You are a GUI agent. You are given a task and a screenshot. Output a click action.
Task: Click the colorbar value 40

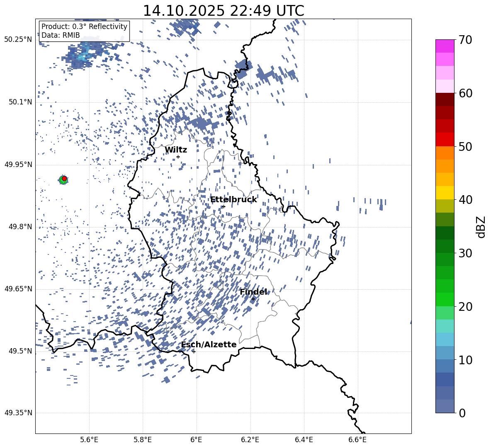tap(465, 200)
